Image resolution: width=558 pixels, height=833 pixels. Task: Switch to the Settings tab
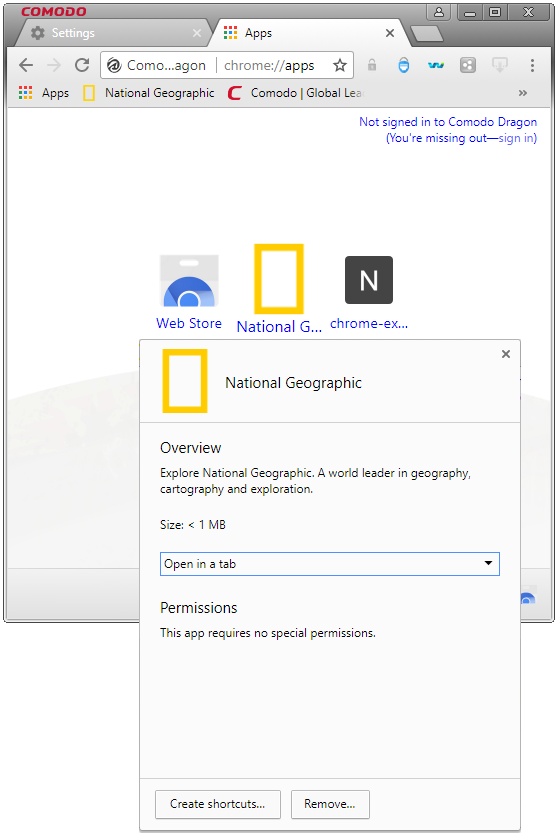[x=112, y=33]
